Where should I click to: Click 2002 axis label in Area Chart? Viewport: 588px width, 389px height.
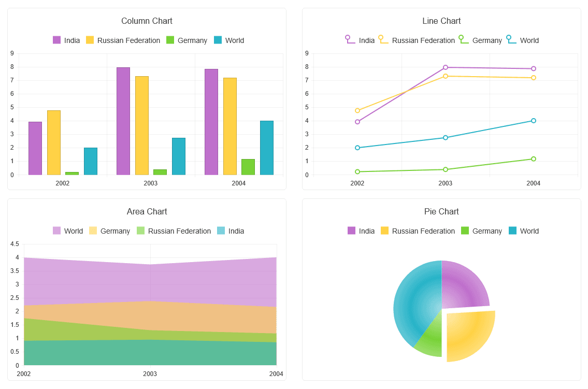[24, 373]
